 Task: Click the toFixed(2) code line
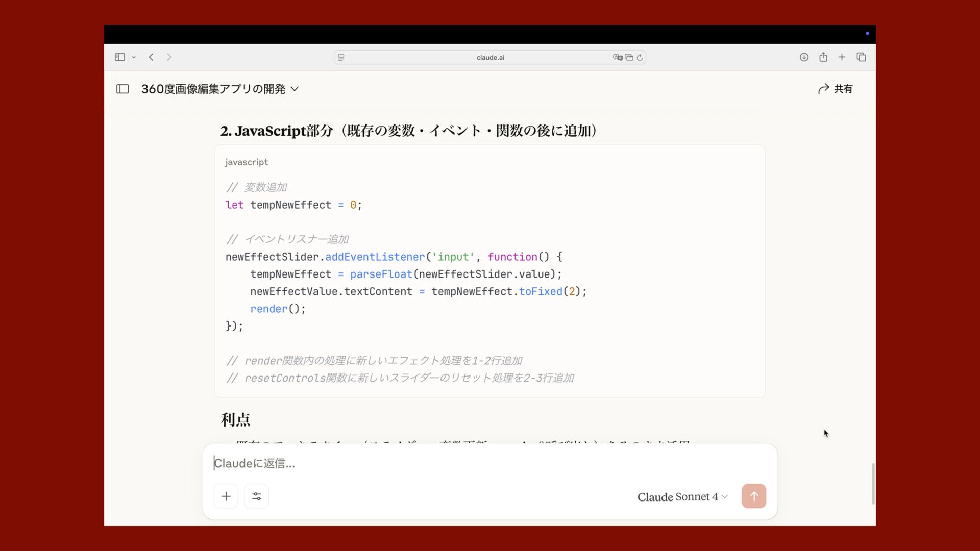pyautogui.click(x=419, y=291)
